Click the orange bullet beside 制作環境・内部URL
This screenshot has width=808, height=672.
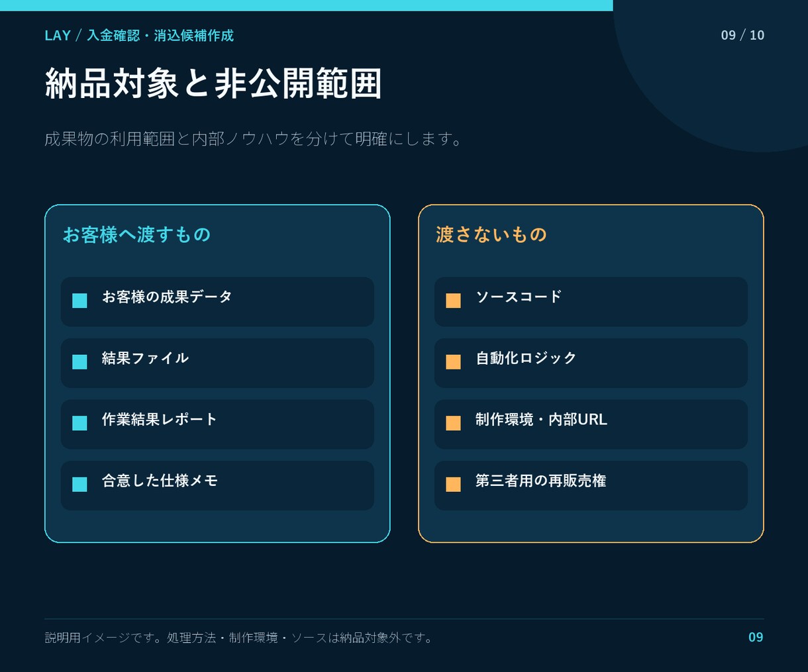point(453,423)
